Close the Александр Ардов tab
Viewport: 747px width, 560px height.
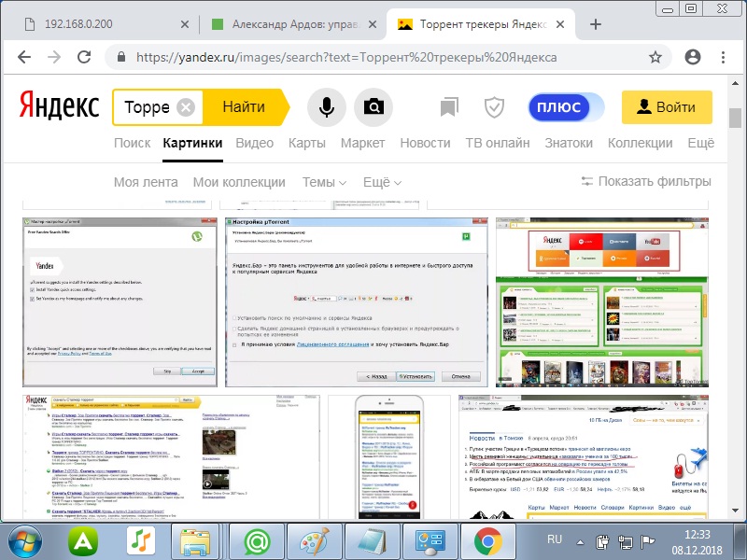point(373,24)
